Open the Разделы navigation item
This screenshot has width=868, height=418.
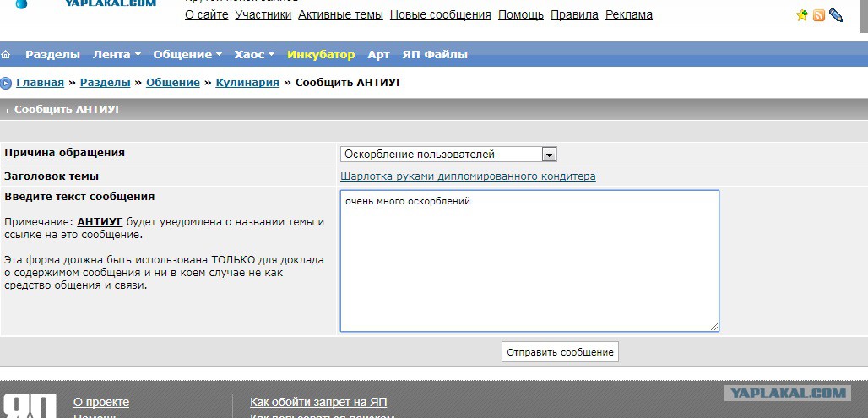[x=52, y=54]
